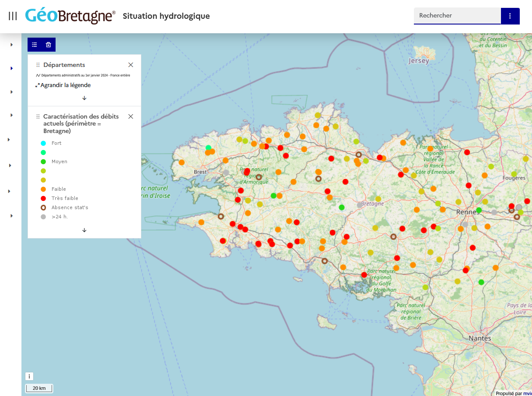Expand the dark blue sidebar arrow
Viewport: 532px width, 396px height.
tap(12, 68)
